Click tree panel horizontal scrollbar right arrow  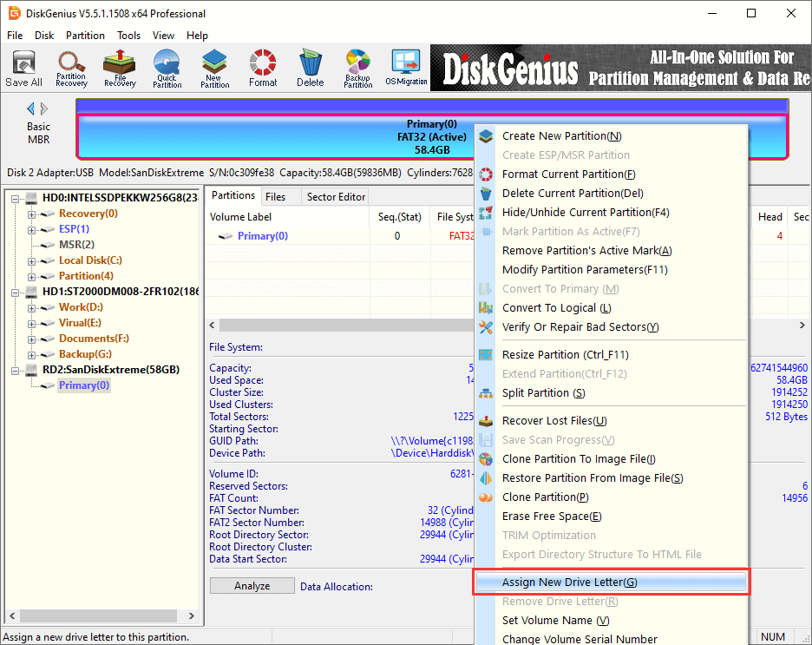coord(192,616)
